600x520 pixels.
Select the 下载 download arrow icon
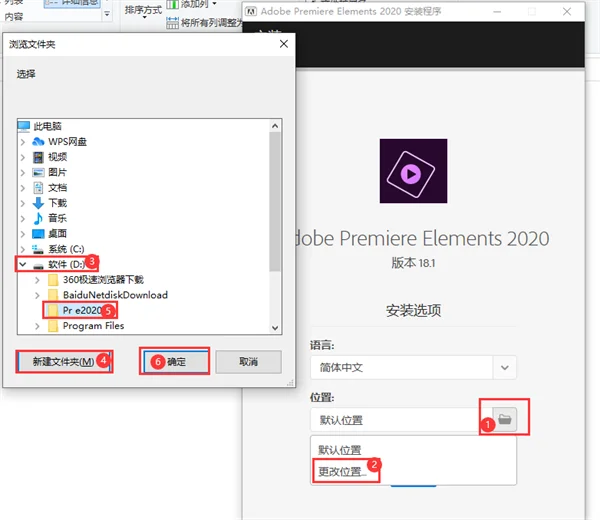[38, 203]
